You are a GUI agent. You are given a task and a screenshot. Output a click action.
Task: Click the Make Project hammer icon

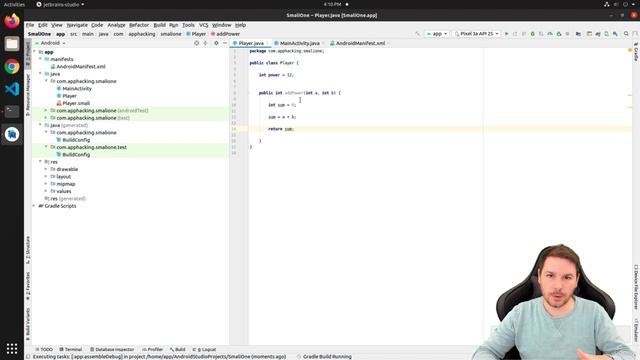tap(417, 34)
